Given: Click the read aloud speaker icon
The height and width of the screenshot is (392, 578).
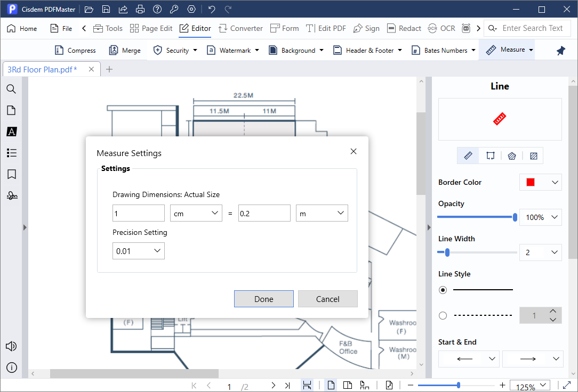Looking at the screenshot, I should 11,346.
